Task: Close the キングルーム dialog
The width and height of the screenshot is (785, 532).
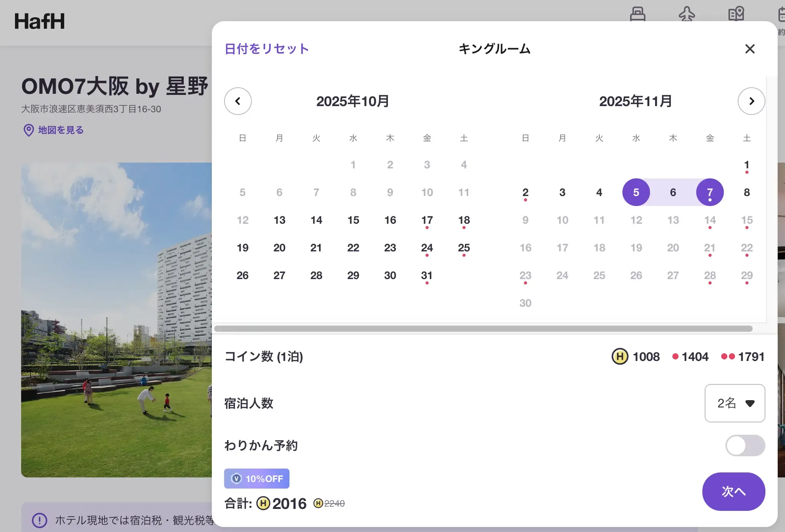Action: click(750, 49)
